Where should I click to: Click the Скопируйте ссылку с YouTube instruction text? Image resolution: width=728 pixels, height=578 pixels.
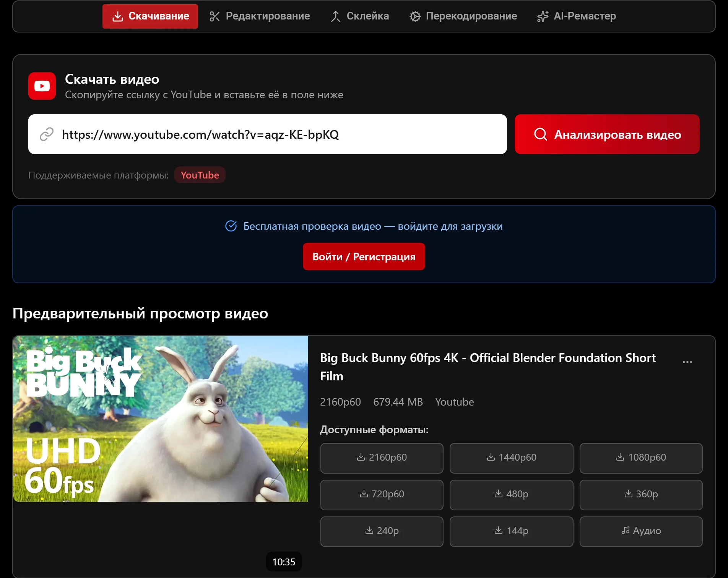tap(204, 95)
